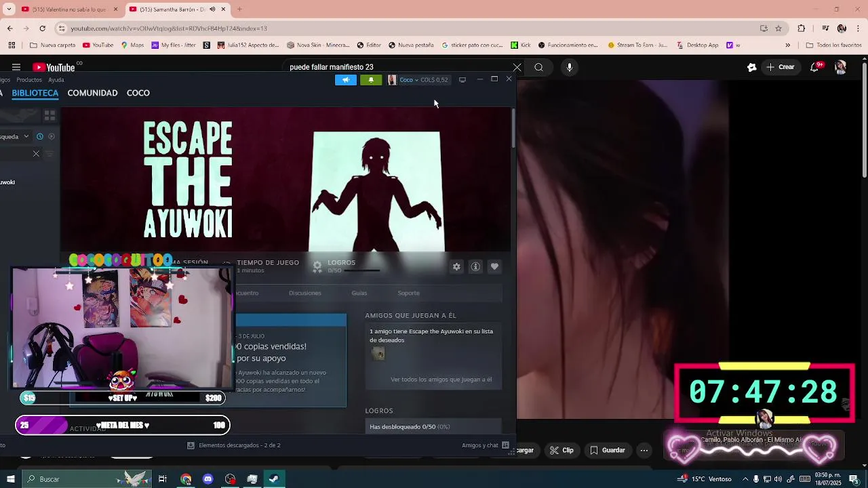Click the Chrome address bar URL

coord(169,28)
